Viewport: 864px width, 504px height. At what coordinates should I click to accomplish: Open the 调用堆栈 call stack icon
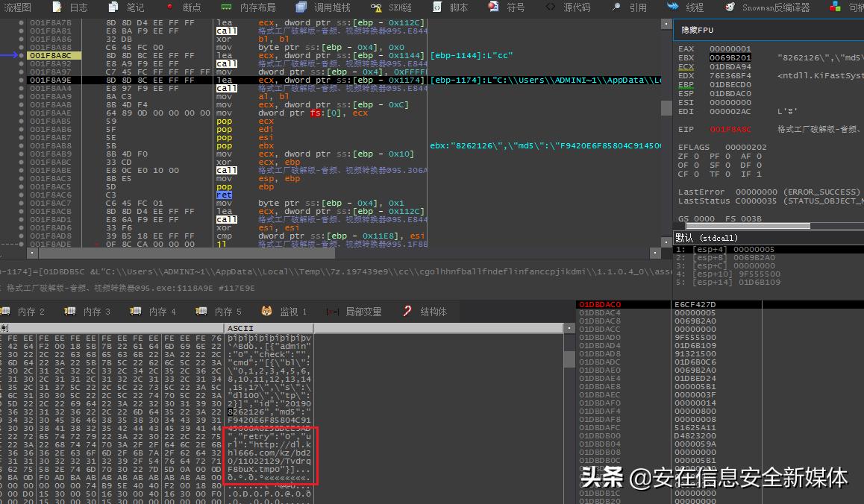pyautogui.click(x=301, y=7)
